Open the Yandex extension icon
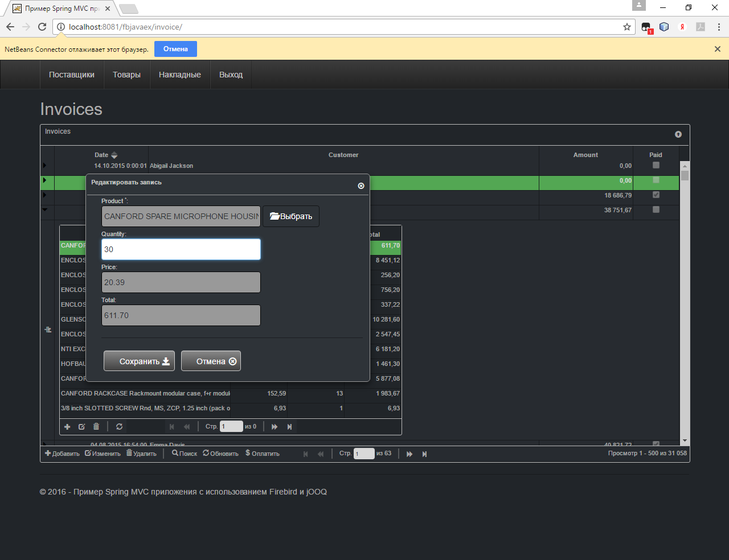This screenshot has height=560, width=729. 682,27
